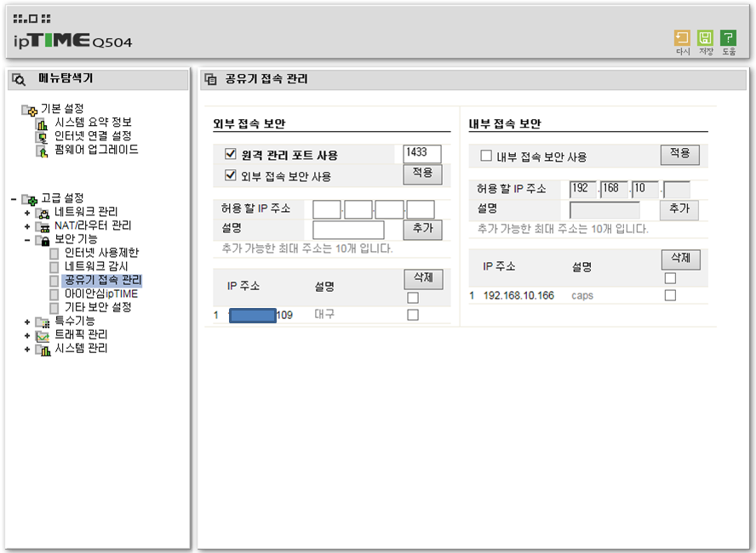This screenshot has height=553, width=756.
Task: Click the 네트워크 관리 folder icon
Action: (x=43, y=213)
